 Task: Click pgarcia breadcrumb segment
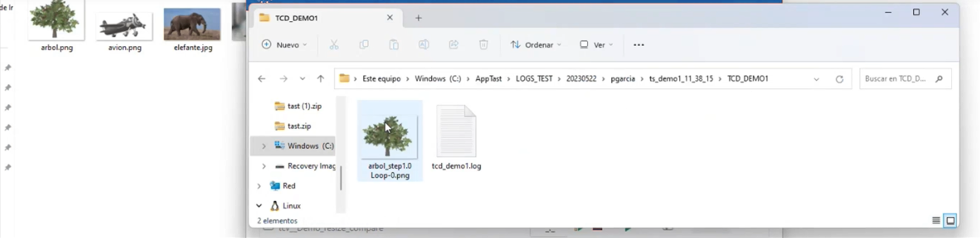point(622,79)
